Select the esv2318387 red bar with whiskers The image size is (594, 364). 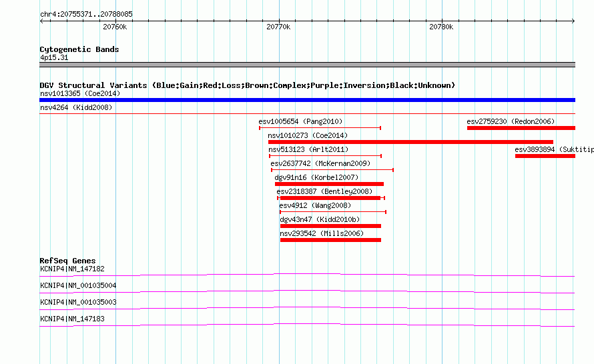coord(331,198)
